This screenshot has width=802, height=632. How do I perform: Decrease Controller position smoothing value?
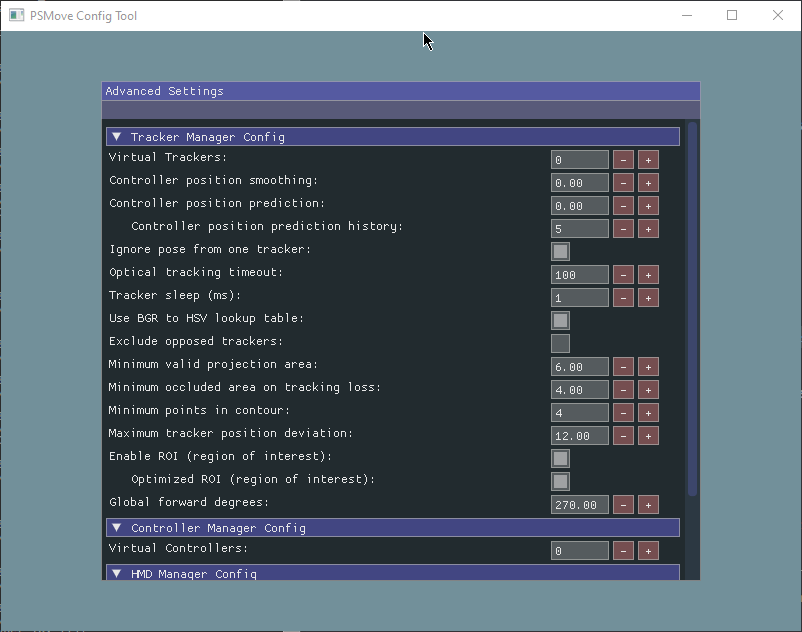point(623,183)
